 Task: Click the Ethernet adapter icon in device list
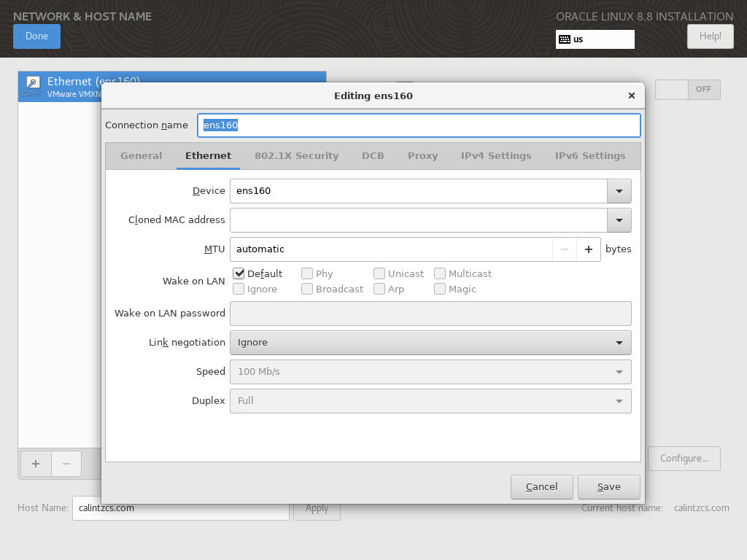(x=32, y=87)
